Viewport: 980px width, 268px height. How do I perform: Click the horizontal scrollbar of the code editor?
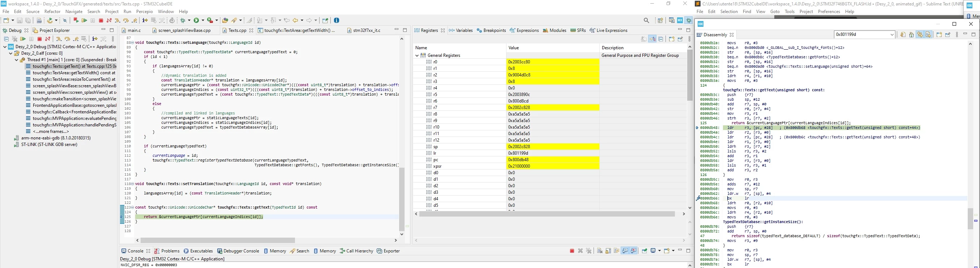[x=218, y=240]
